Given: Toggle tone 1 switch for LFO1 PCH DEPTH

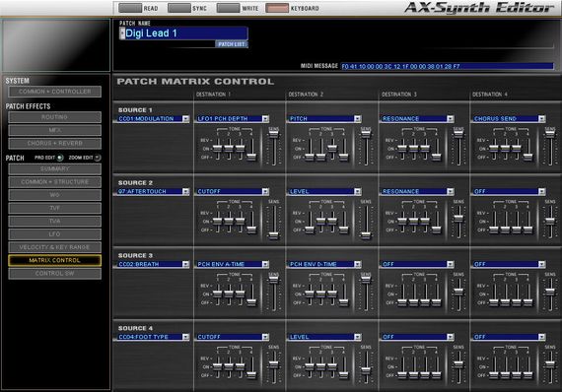Looking at the screenshot, I should coord(218,148).
